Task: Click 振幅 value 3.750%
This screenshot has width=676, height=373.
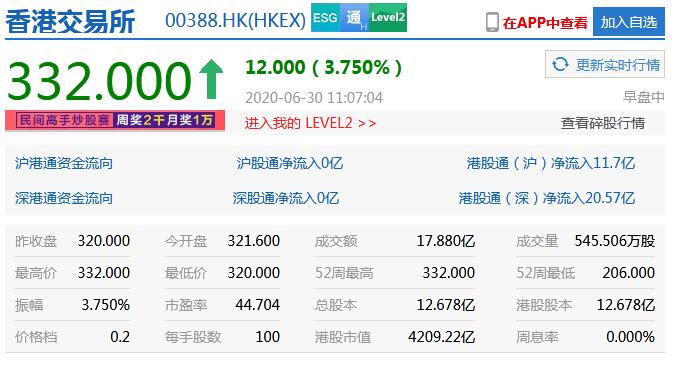Action: (x=106, y=305)
